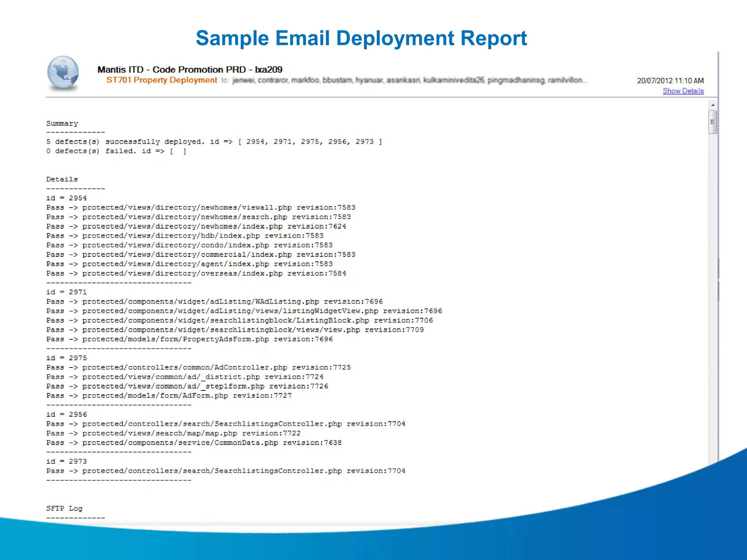Click the 'Details' heading
Image resolution: width=747 pixels, height=560 pixels.
pyautogui.click(x=62, y=179)
